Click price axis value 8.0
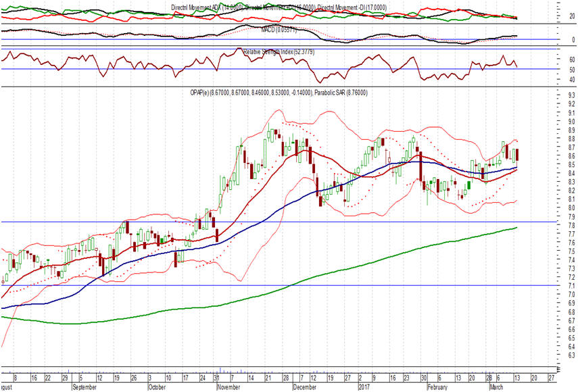This screenshot has width=578, height=392. (571, 207)
